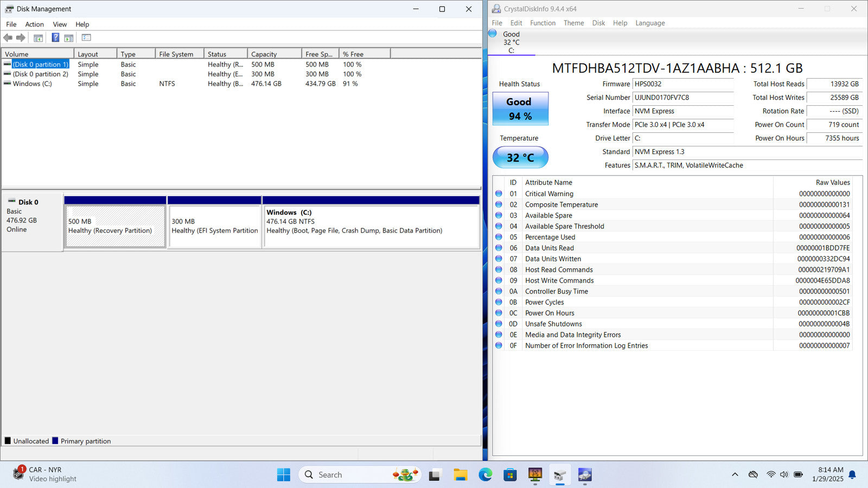The height and width of the screenshot is (488, 868).
Task: Open the Help menu in Disk Management
Action: tap(82, 24)
